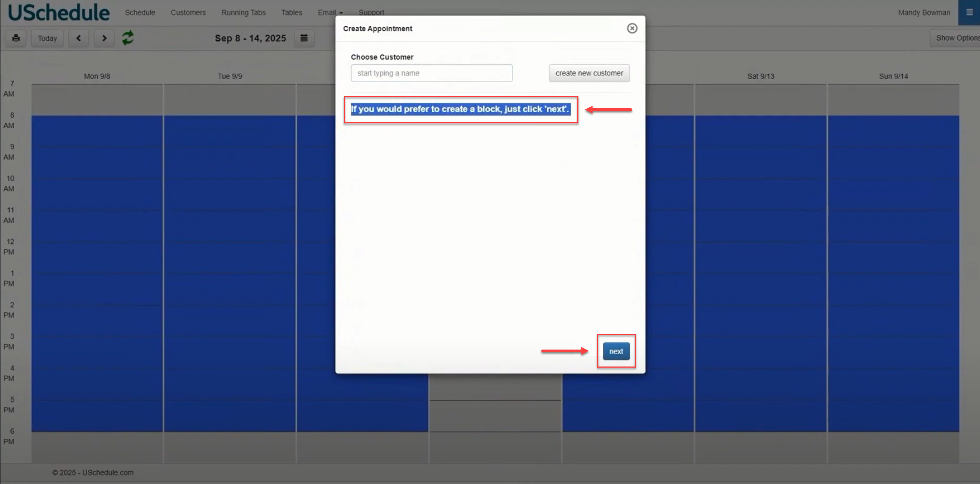Viewport: 980px width, 484px height.
Task: Go to the Customers page
Action: click(188, 13)
